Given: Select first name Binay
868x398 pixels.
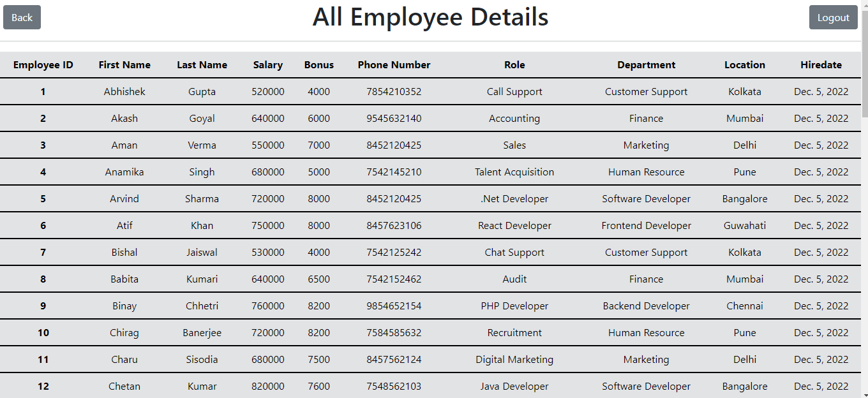Looking at the screenshot, I should coord(124,306).
